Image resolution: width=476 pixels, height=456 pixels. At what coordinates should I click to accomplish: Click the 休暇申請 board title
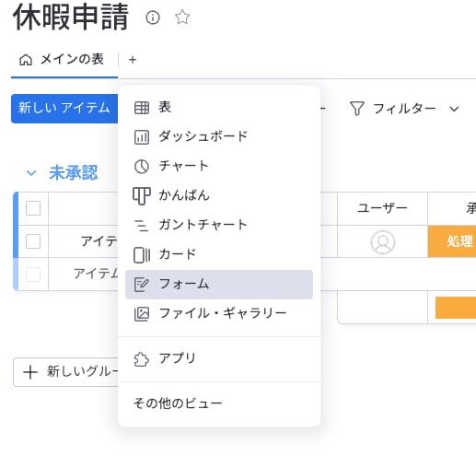pos(71,18)
